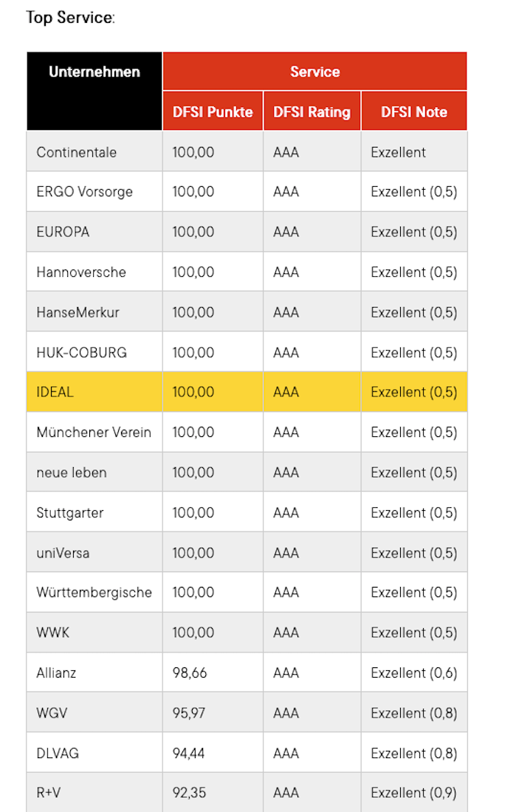The width and height of the screenshot is (516, 812).
Task: Click the highlighted IDEAL row name
Action: [55, 392]
